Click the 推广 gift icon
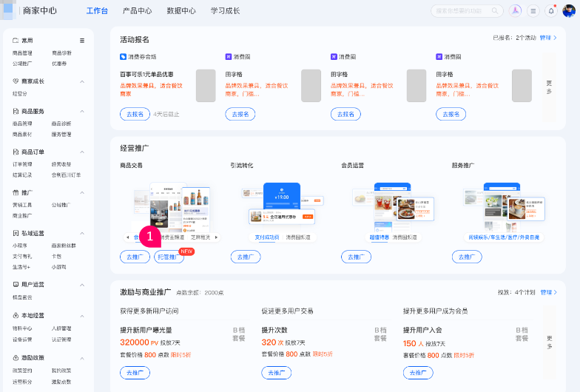580x392 pixels. [x=16, y=192]
